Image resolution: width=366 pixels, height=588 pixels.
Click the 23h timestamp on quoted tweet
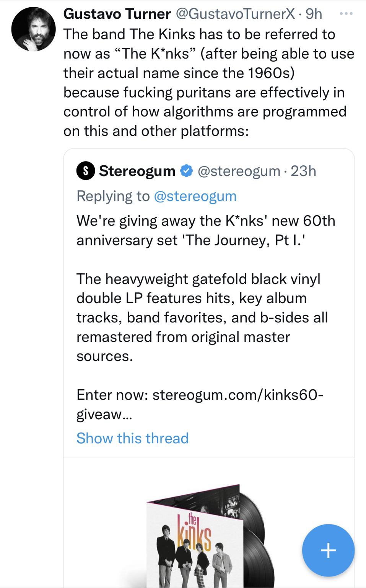pyautogui.click(x=303, y=171)
